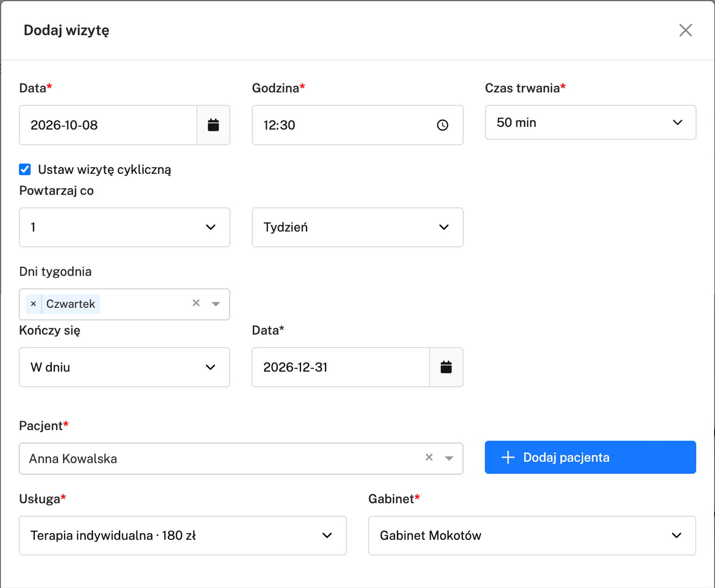This screenshot has width=715, height=588.
Task: Close the Dodaj wizytę dialog
Action: 686,30
